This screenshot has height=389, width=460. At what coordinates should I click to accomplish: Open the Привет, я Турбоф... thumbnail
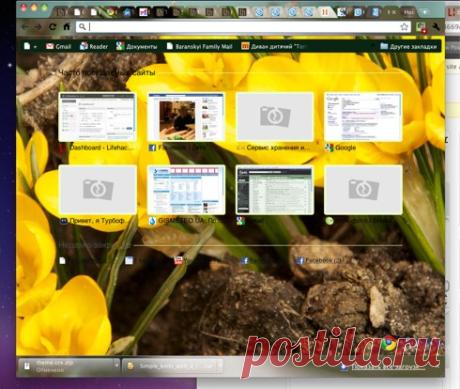[97, 190]
